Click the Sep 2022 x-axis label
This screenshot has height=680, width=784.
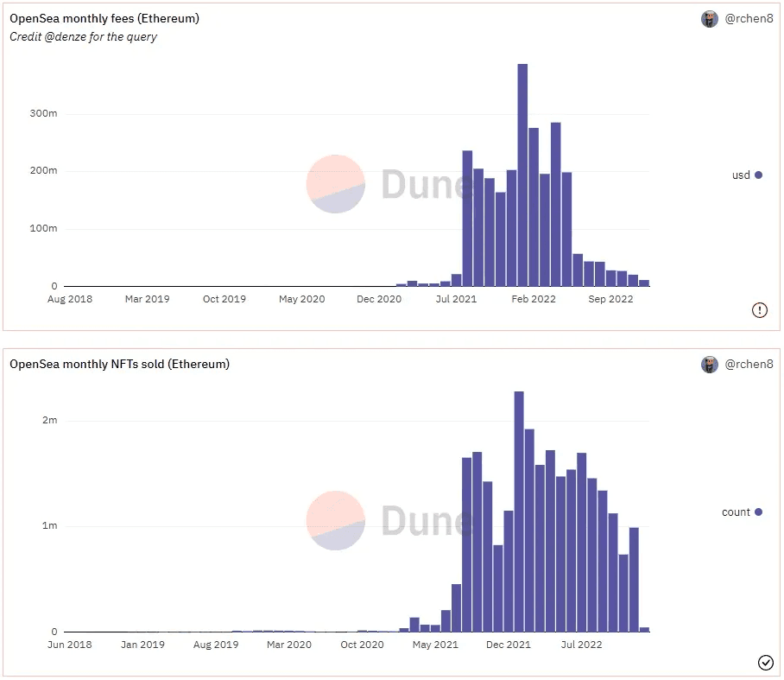[610, 299]
